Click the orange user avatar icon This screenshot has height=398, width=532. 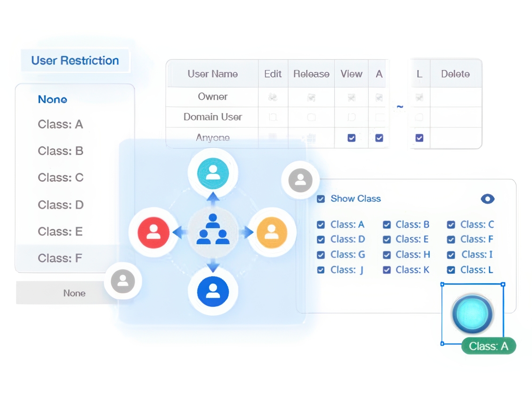[x=272, y=232]
